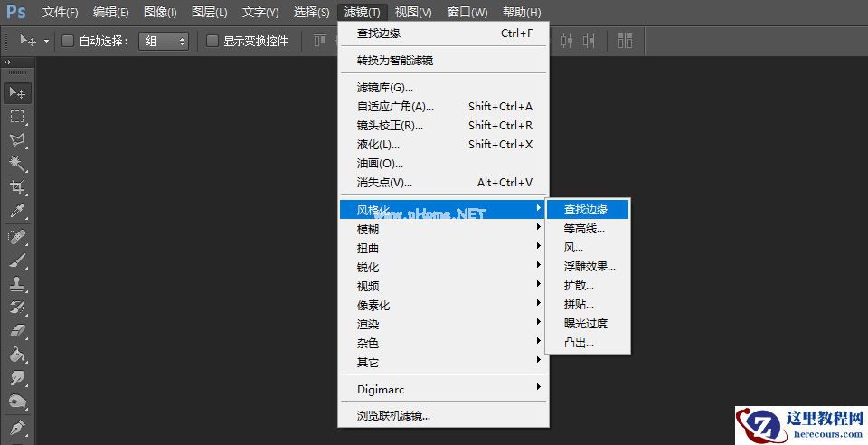Open the 图像(I) menu
The width and height of the screenshot is (868, 445).
(x=160, y=12)
